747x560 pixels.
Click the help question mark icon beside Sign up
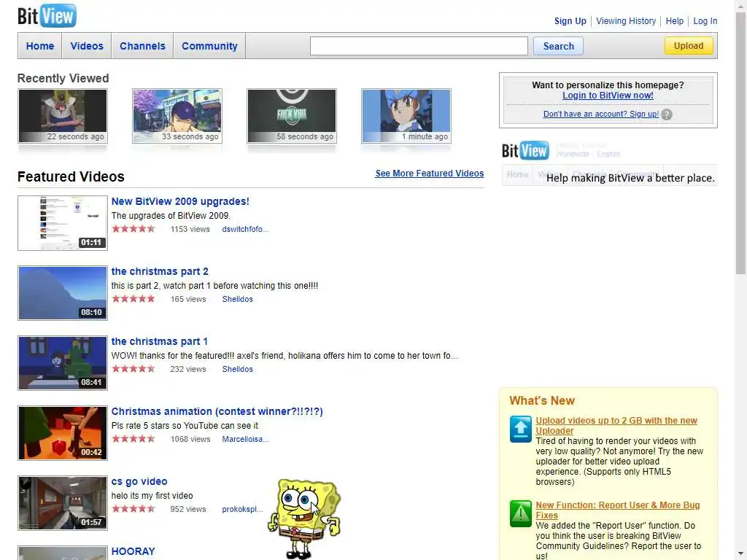click(x=667, y=114)
